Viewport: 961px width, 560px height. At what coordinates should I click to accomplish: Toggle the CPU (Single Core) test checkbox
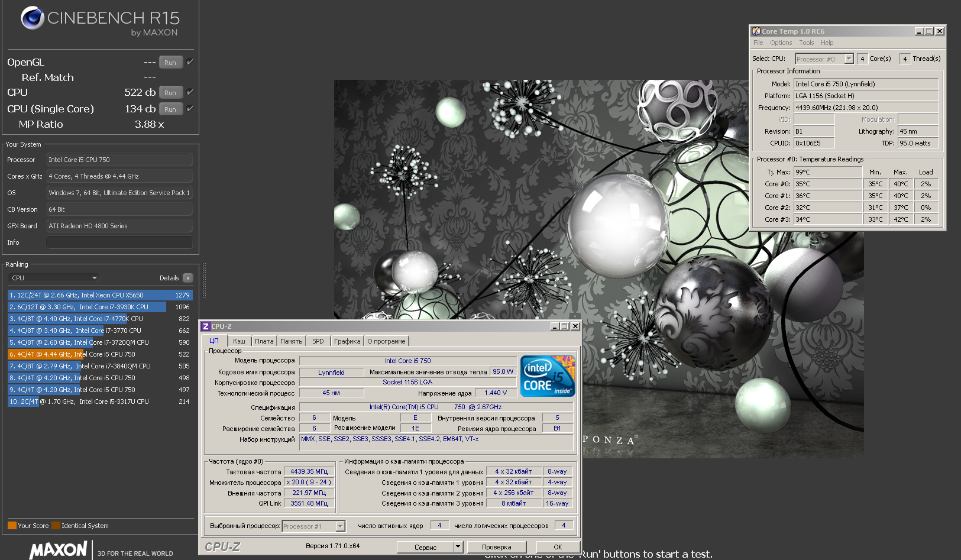pyautogui.click(x=190, y=108)
